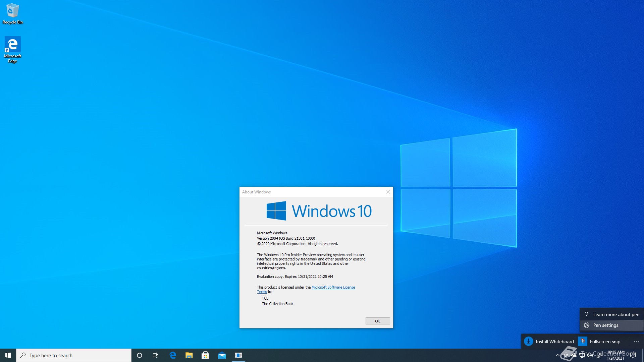Click The Collection Book licensee text
This screenshot has height=362, width=644.
click(278, 304)
